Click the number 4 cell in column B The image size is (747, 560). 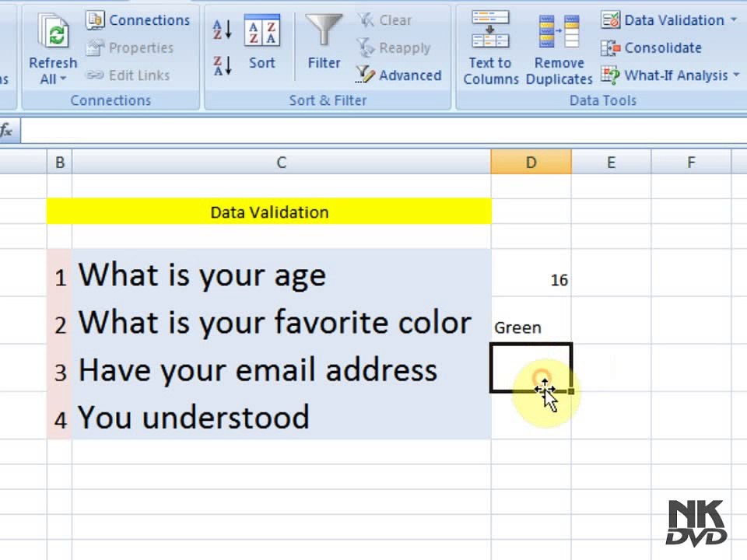(x=60, y=415)
